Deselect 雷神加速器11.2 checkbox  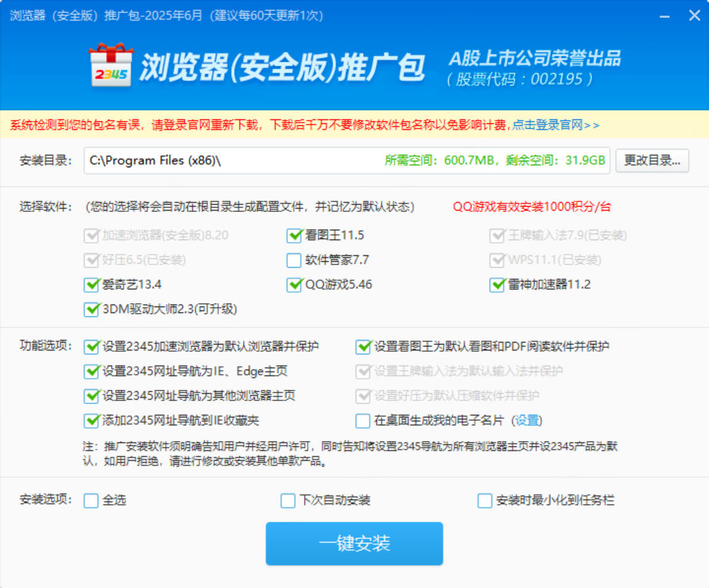(497, 285)
